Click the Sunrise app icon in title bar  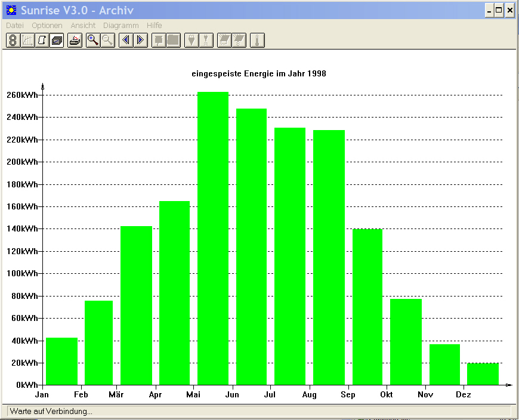[11, 10]
